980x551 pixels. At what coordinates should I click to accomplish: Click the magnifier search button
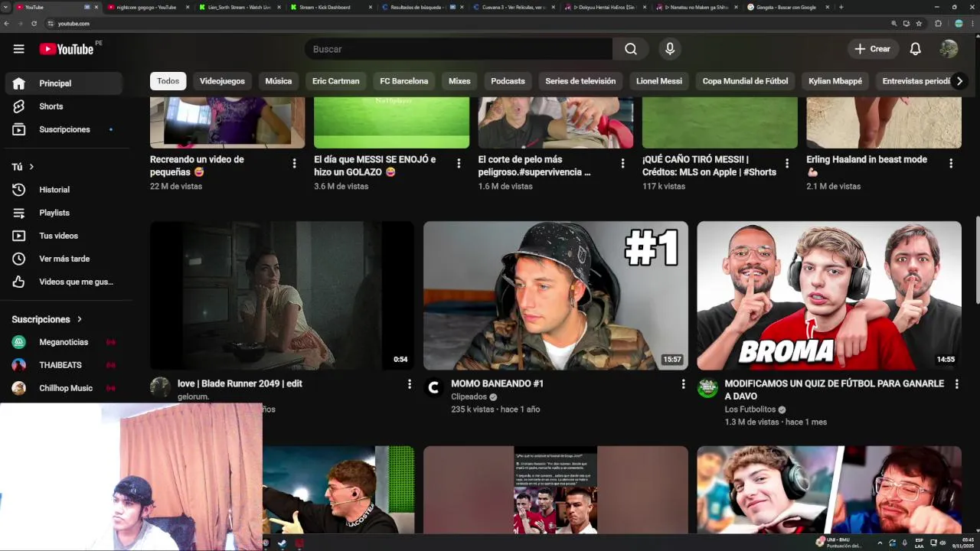coord(630,49)
